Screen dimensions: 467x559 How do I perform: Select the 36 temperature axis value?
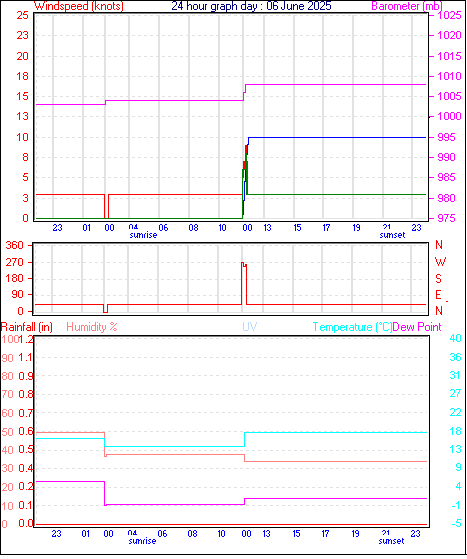point(455,357)
